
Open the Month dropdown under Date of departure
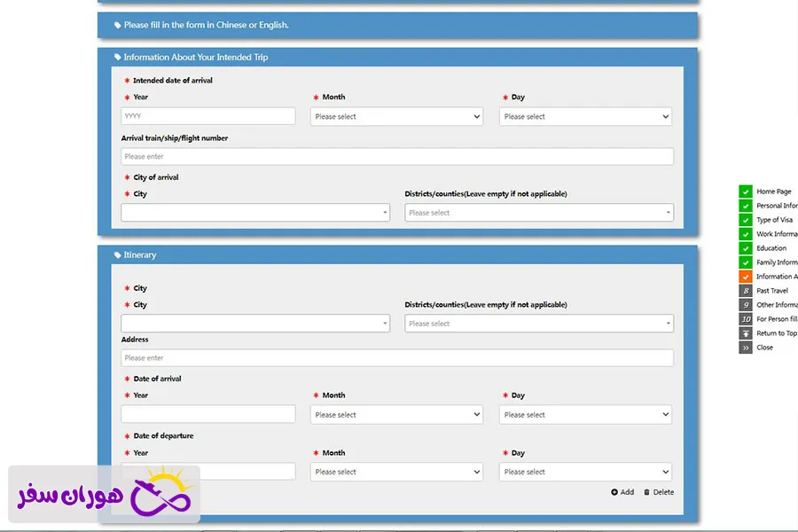point(397,472)
